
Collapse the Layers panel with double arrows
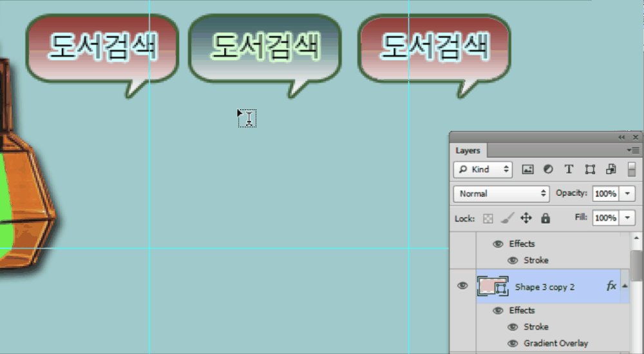click(621, 137)
